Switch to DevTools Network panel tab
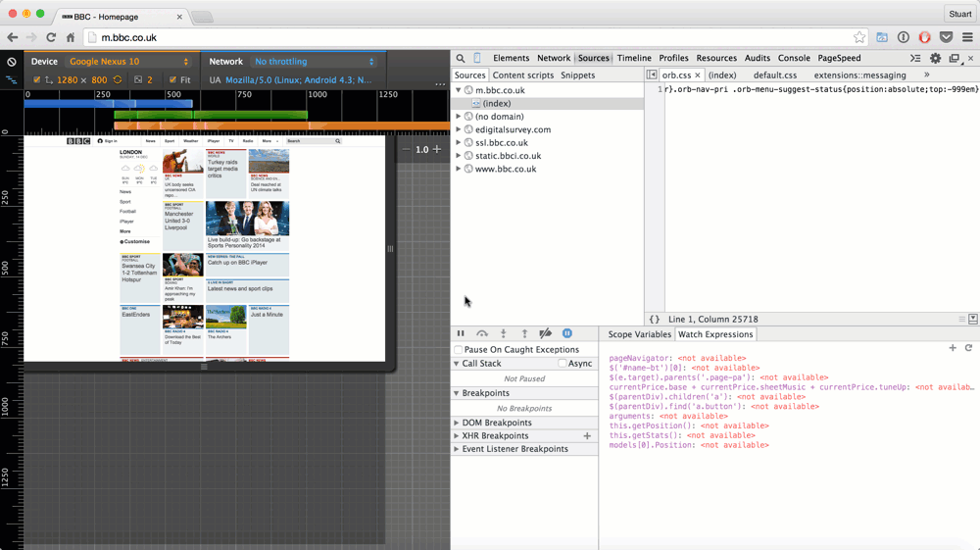 coord(554,58)
